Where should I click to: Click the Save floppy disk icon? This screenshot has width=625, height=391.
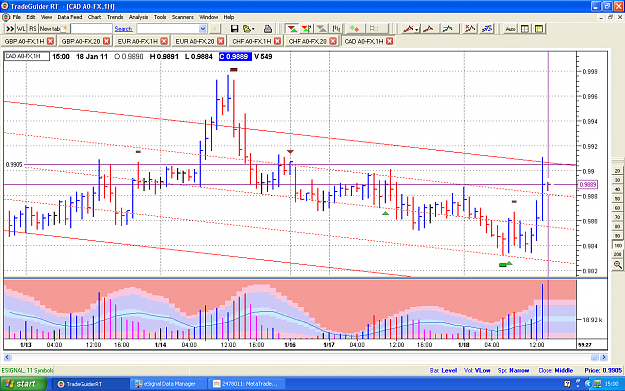[234, 29]
